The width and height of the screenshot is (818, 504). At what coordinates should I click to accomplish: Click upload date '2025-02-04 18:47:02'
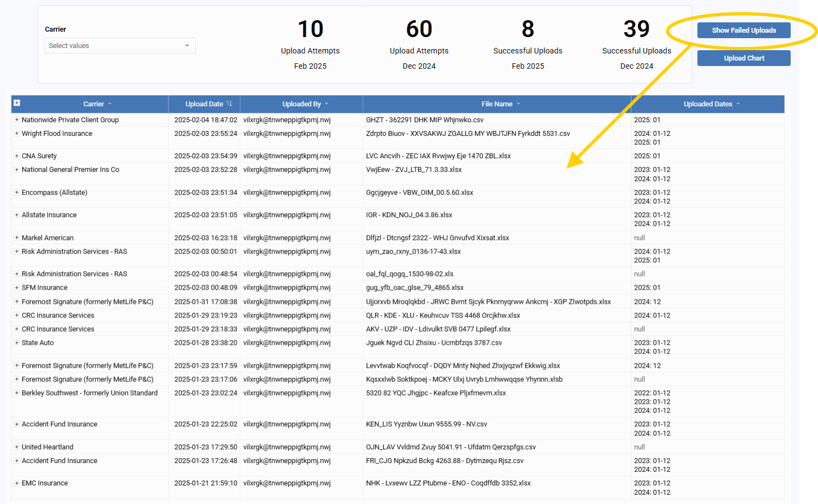point(206,120)
